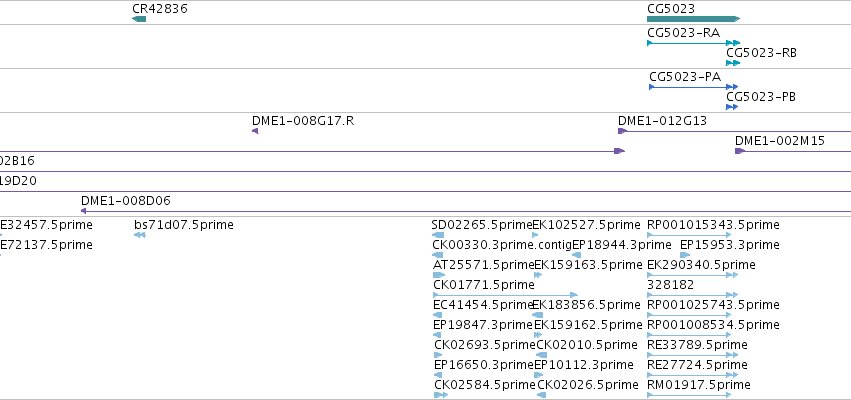Click the CG5023-PA protein feature line
The width and height of the screenshot is (851, 400).
coord(694,87)
